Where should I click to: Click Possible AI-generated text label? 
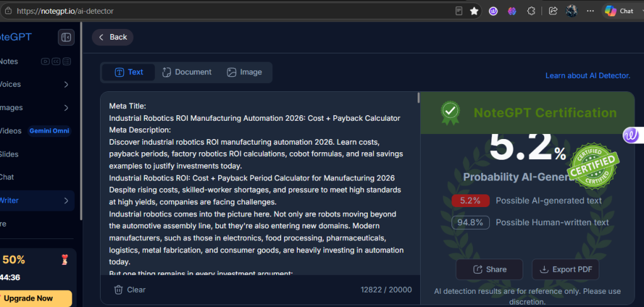coord(548,201)
